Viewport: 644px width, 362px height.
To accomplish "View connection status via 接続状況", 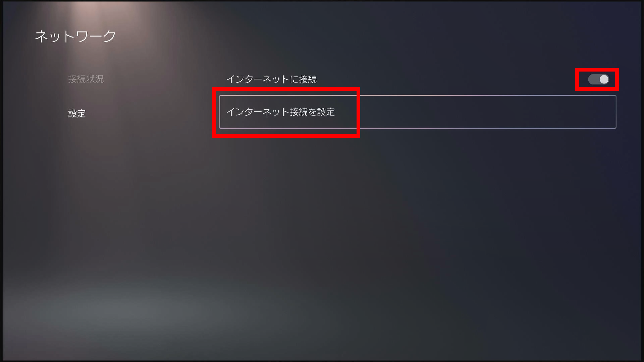I will (86, 79).
